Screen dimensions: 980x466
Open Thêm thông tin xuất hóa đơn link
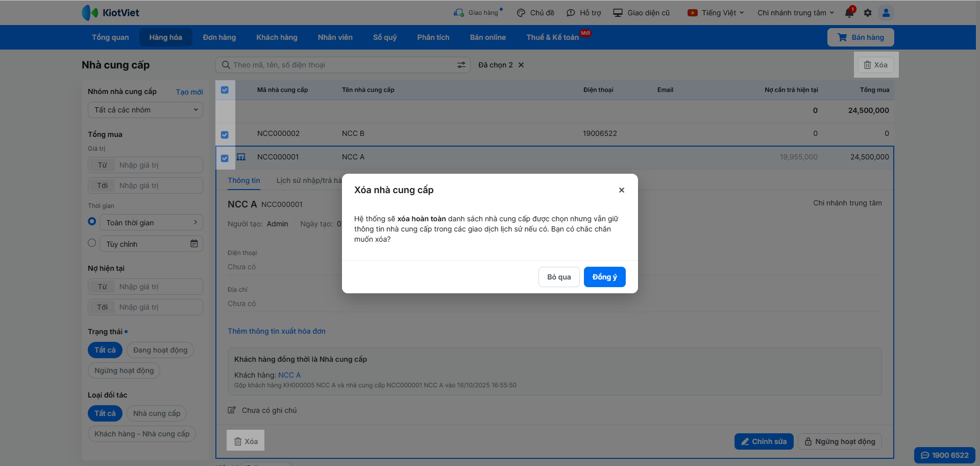click(277, 331)
